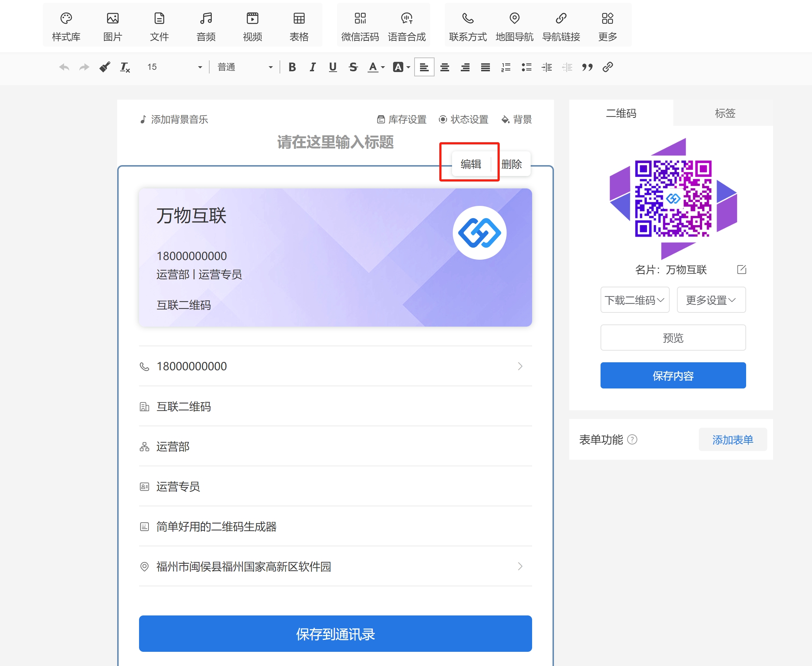Viewport: 812px width, 666px height.
Task: Click 编辑 on the card block
Action: click(x=471, y=164)
